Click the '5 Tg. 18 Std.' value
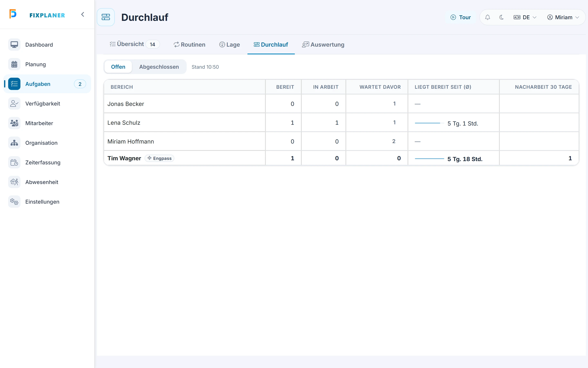 (465, 159)
